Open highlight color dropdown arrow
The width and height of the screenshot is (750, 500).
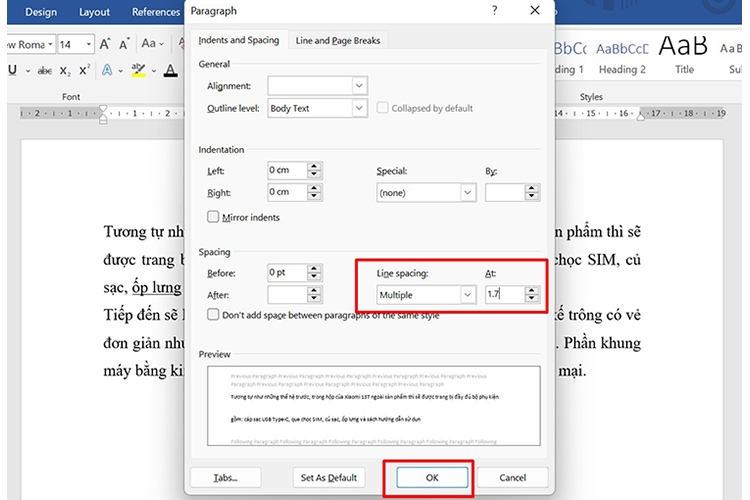154,71
